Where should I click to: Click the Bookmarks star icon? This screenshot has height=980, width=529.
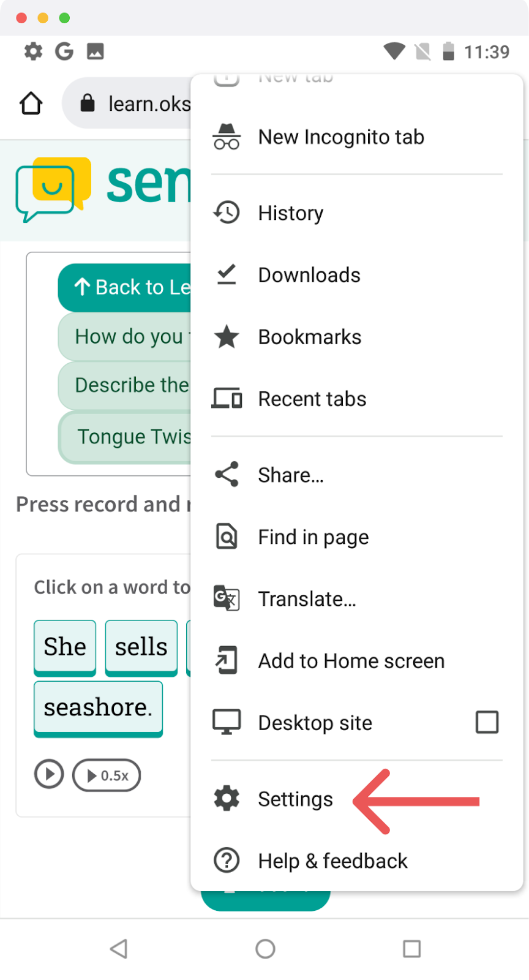pyautogui.click(x=227, y=336)
